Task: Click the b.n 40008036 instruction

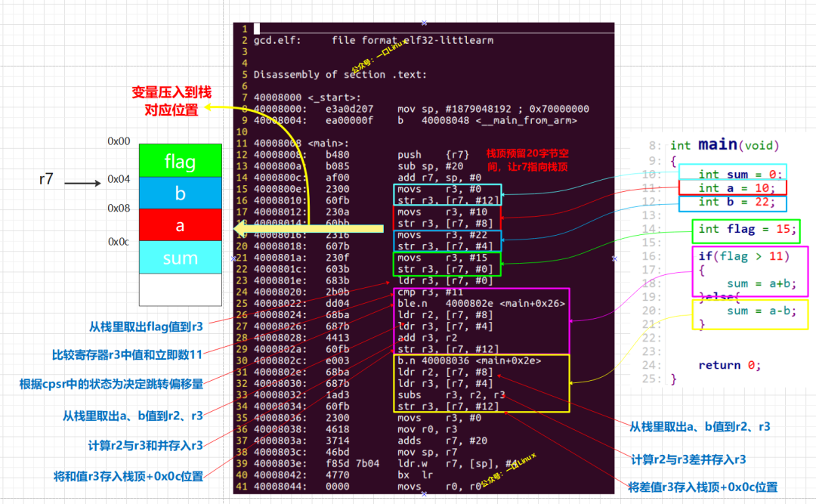Action: tap(469, 361)
